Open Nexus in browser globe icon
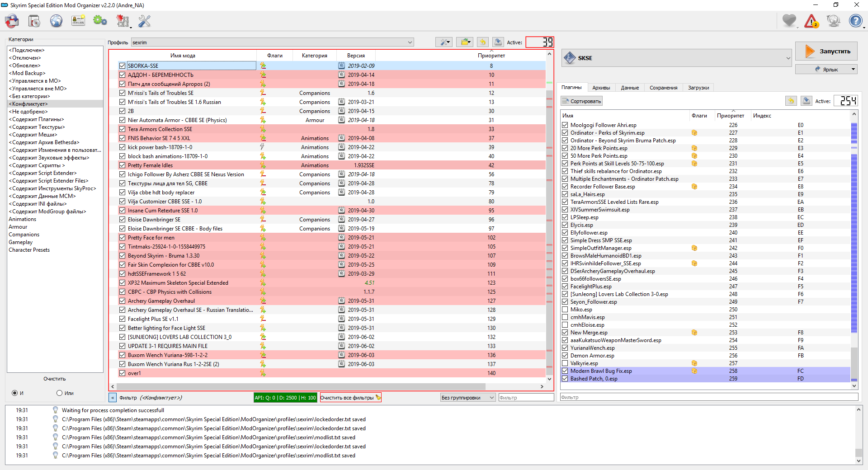 pyautogui.click(x=56, y=21)
